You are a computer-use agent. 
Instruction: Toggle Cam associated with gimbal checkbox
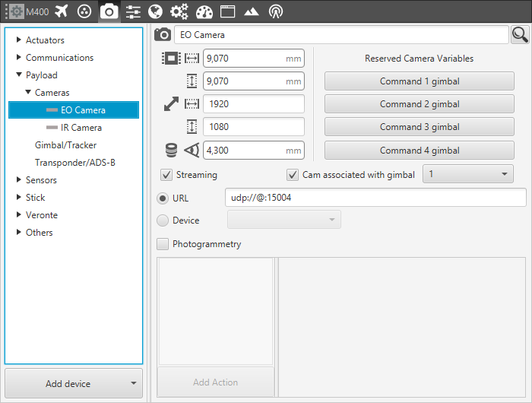pyautogui.click(x=293, y=175)
